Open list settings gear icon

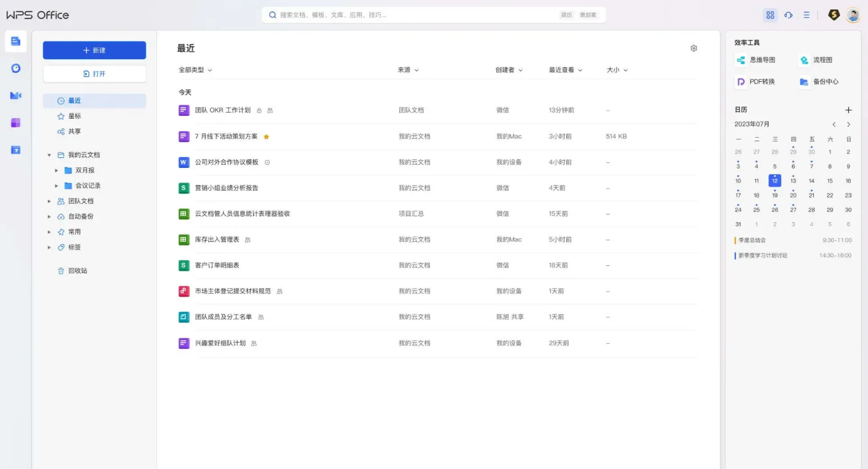click(x=694, y=48)
